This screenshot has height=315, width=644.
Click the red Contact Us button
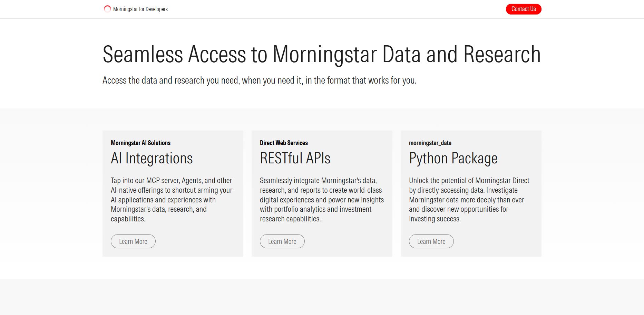click(524, 9)
